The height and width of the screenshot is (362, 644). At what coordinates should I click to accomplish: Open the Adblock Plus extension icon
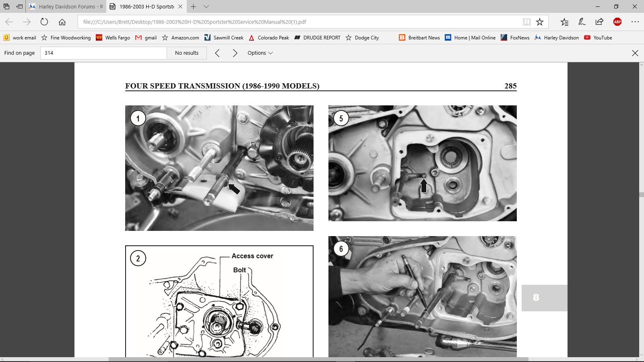[617, 22]
